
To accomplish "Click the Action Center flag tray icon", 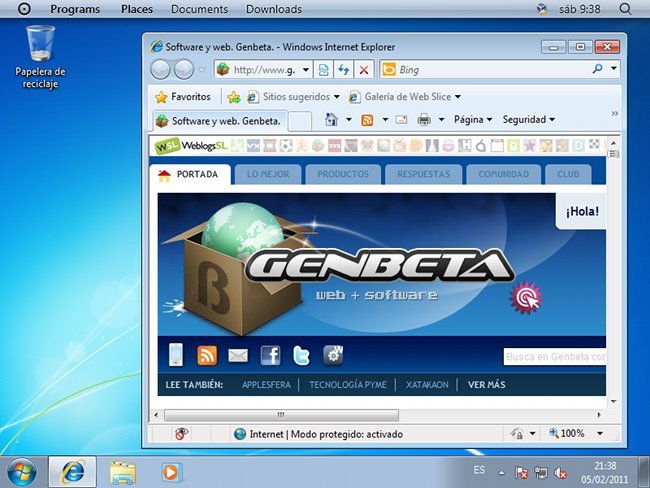I will pyautogui.click(x=521, y=472).
